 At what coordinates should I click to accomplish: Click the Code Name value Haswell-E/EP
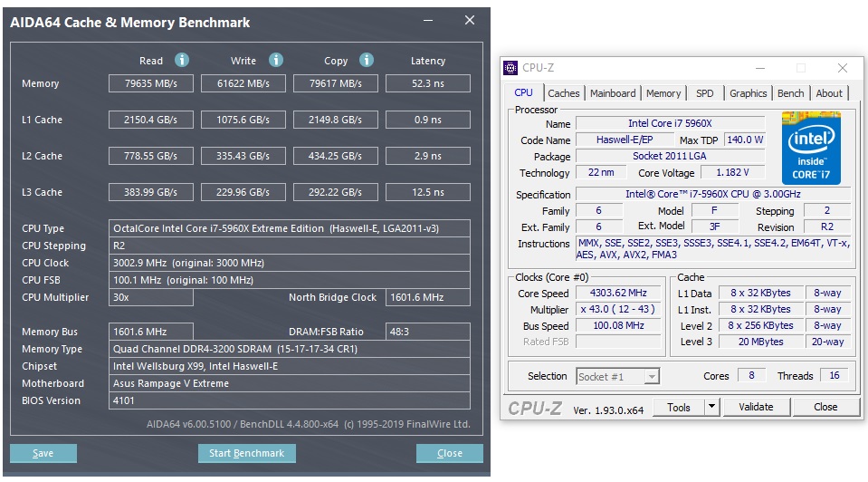click(x=625, y=140)
